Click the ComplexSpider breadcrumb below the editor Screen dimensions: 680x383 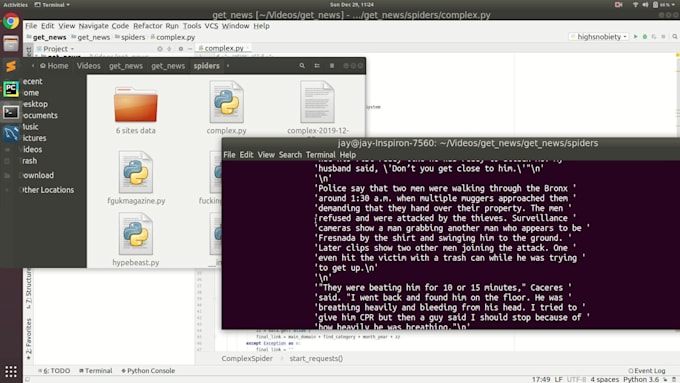click(x=247, y=359)
